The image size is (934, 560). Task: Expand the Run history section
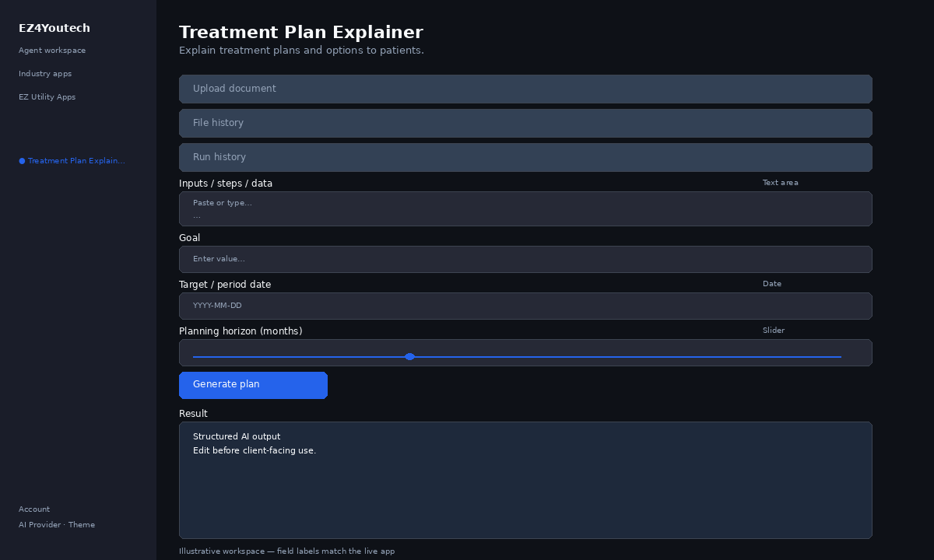(525, 157)
